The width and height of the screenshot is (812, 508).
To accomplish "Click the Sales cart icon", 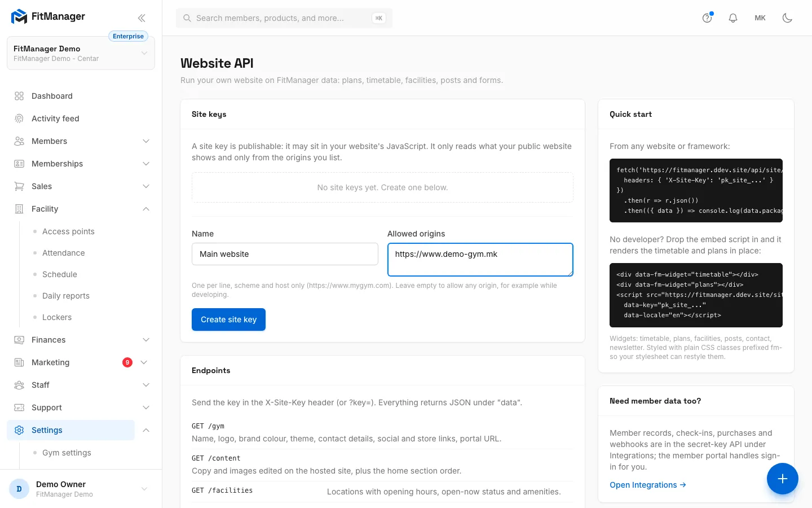I will click(x=19, y=186).
